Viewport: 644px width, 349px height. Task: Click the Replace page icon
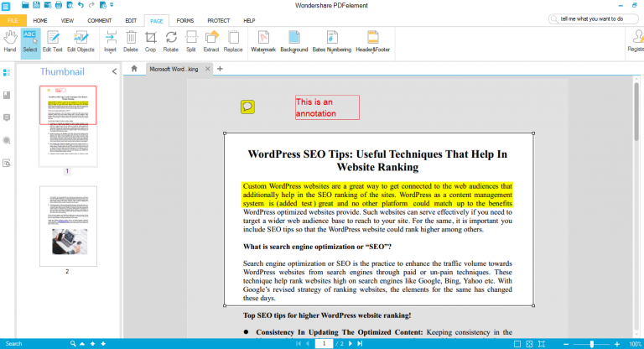233,41
